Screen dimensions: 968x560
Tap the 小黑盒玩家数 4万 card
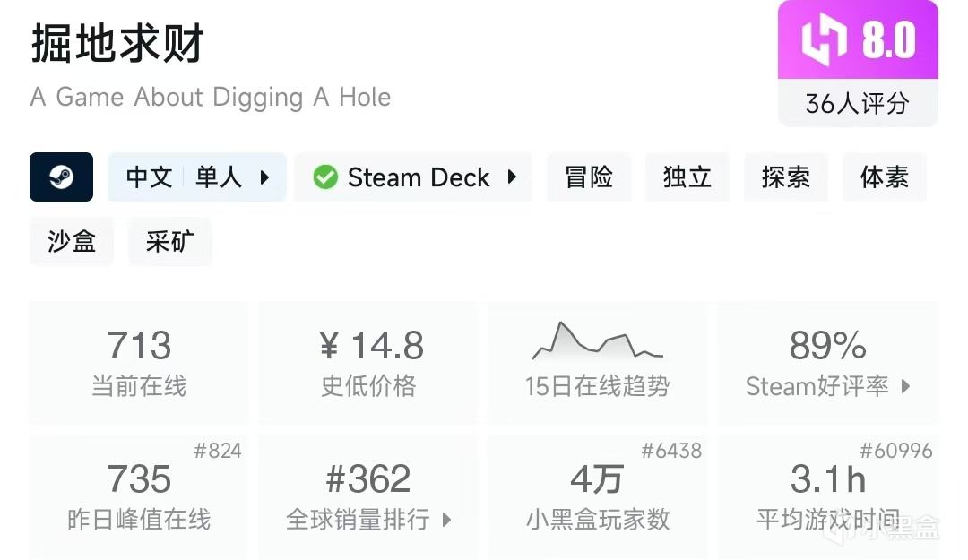pyautogui.click(x=597, y=495)
